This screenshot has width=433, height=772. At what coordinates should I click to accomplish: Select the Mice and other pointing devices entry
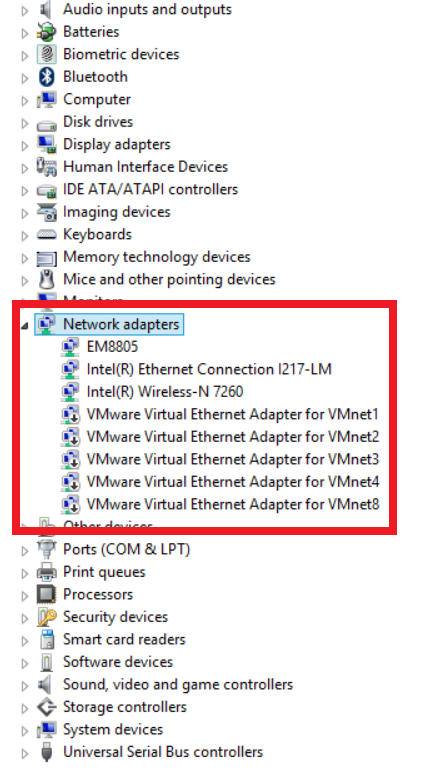coord(169,280)
